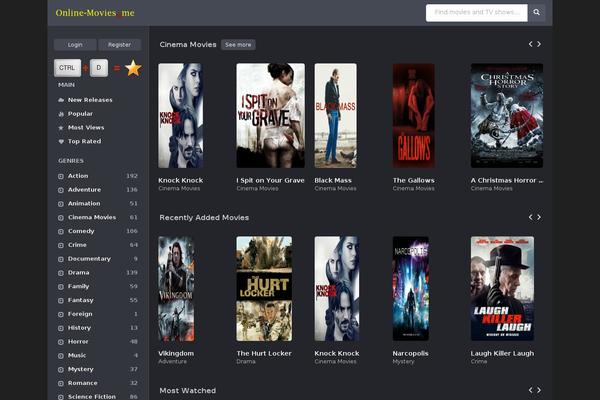Select the Cinema Movies genre
The image size is (600, 400).
[92, 217]
